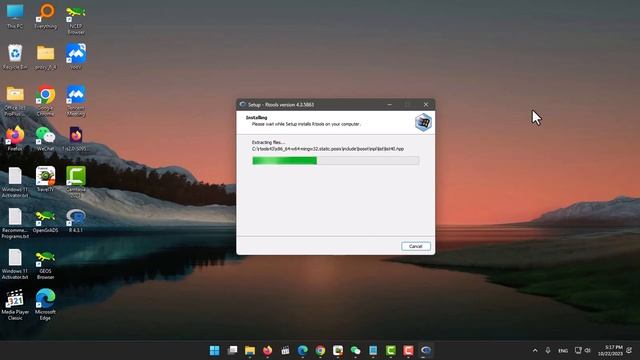
Task: Switch to WeChat on the taskbar
Action: [x=356, y=350]
